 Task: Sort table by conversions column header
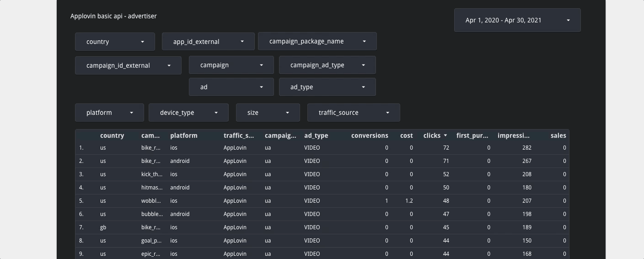click(x=369, y=135)
